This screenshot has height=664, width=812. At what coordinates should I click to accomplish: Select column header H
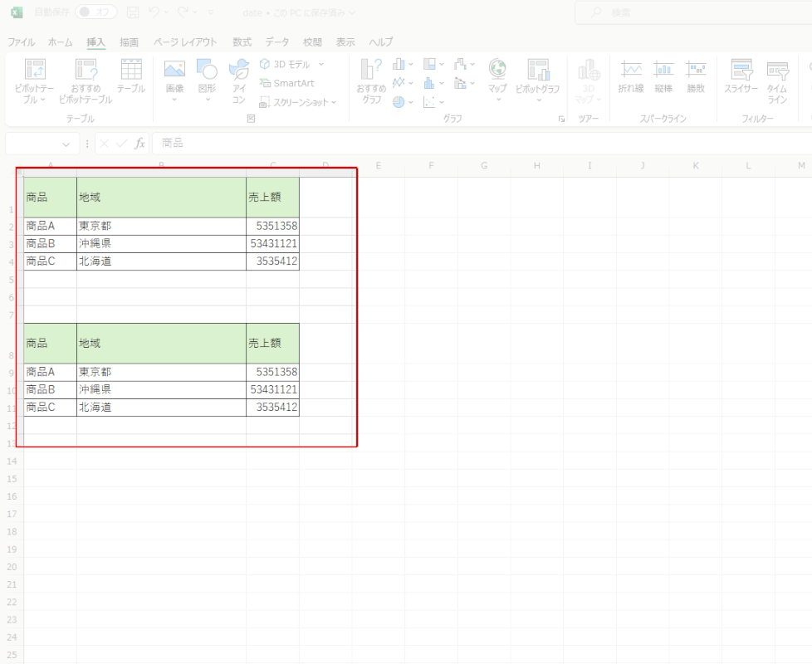click(537, 166)
